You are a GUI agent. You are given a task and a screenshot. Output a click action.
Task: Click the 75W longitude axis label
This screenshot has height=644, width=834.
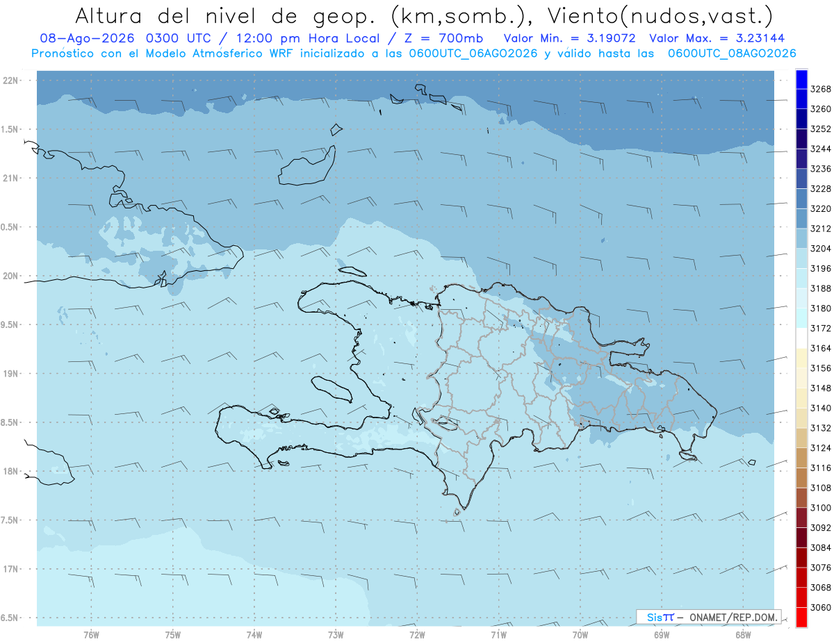[173, 634]
